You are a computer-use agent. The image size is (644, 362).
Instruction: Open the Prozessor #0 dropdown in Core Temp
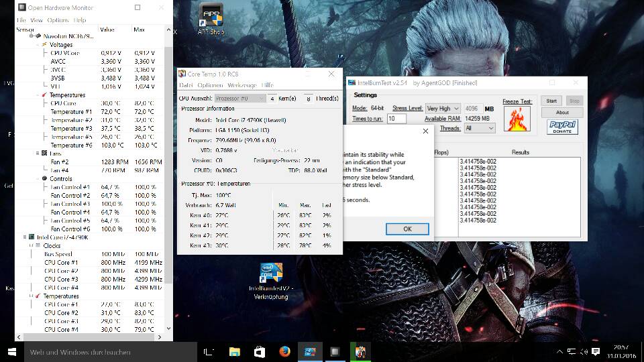240,99
